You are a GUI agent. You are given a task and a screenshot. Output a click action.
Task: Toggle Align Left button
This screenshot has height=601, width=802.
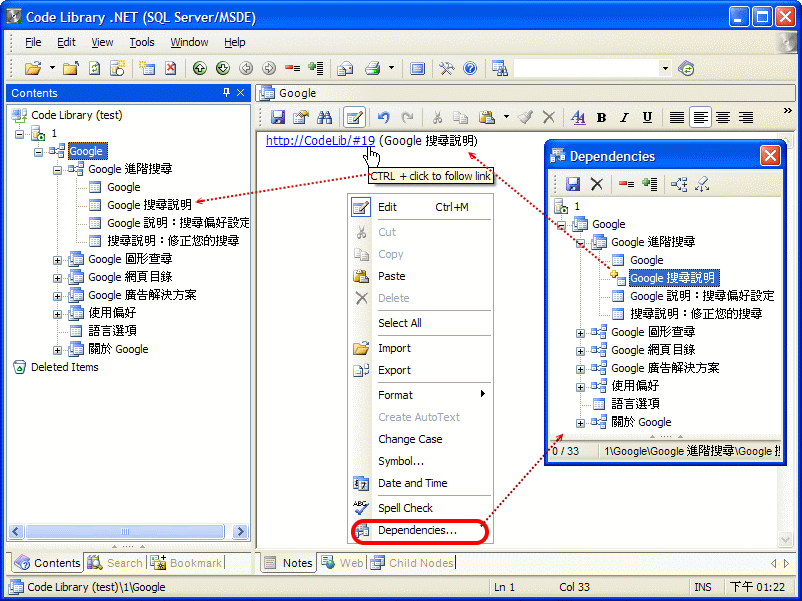[700, 118]
